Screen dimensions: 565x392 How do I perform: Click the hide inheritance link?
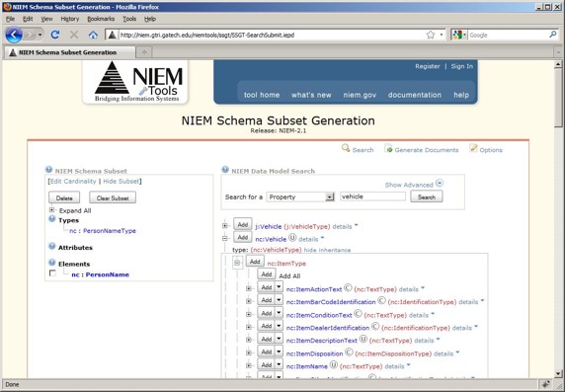click(327, 250)
